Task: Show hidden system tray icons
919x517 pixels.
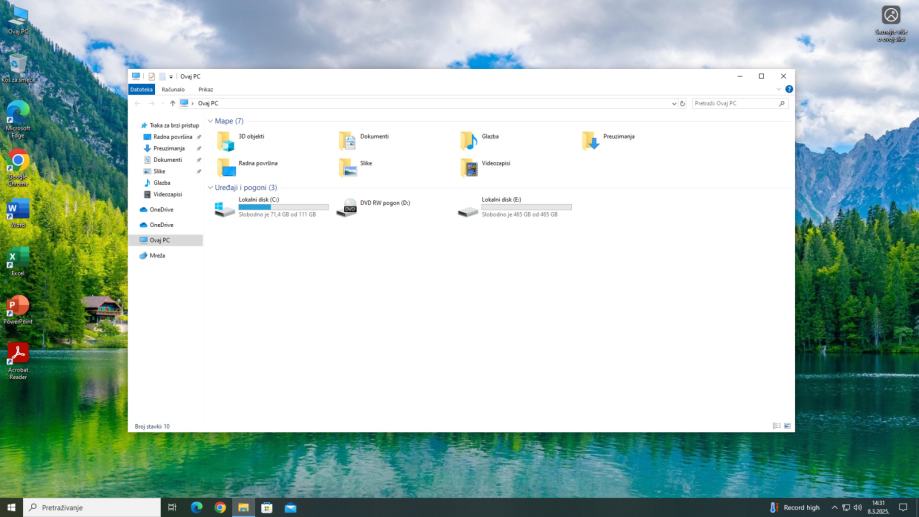Action: click(x=834, y=508)
